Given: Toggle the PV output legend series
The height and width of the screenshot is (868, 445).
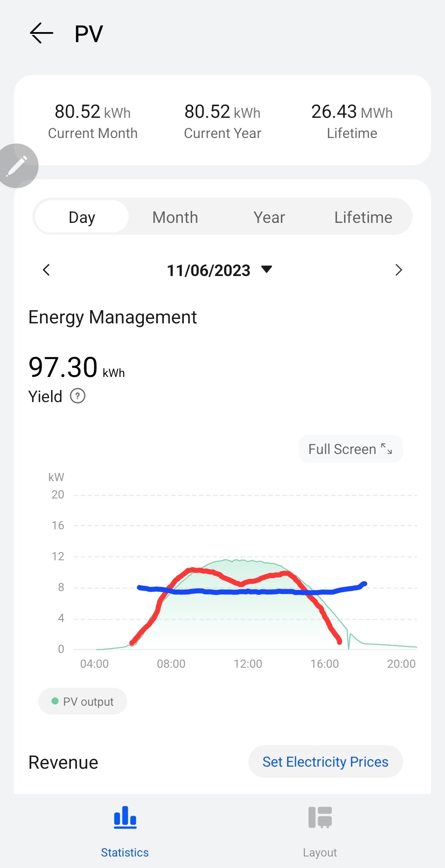Looking at the screenshot, I should pos(82,701).
